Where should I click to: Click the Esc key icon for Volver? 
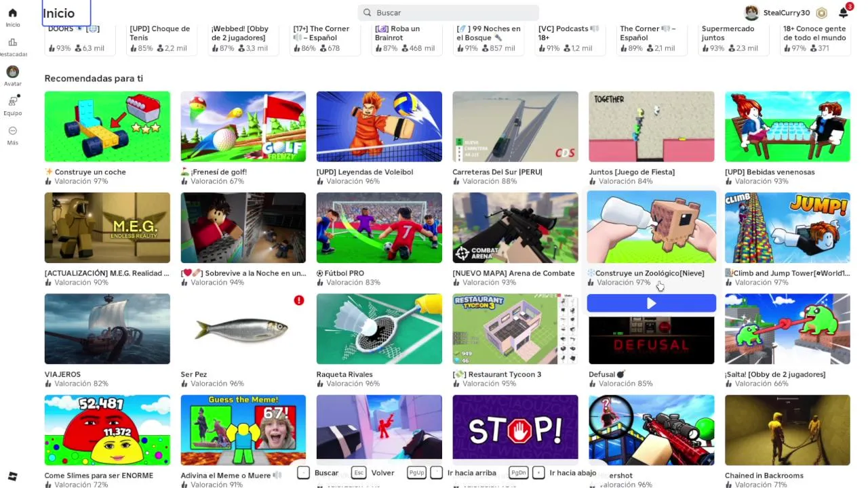tap(359, 472)
